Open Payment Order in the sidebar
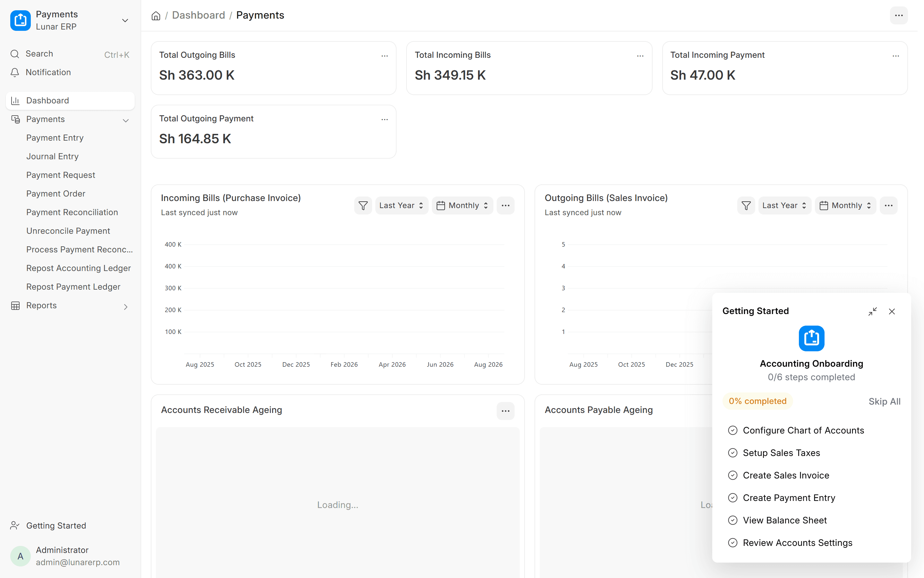924x578 pixels. (56, 194)
